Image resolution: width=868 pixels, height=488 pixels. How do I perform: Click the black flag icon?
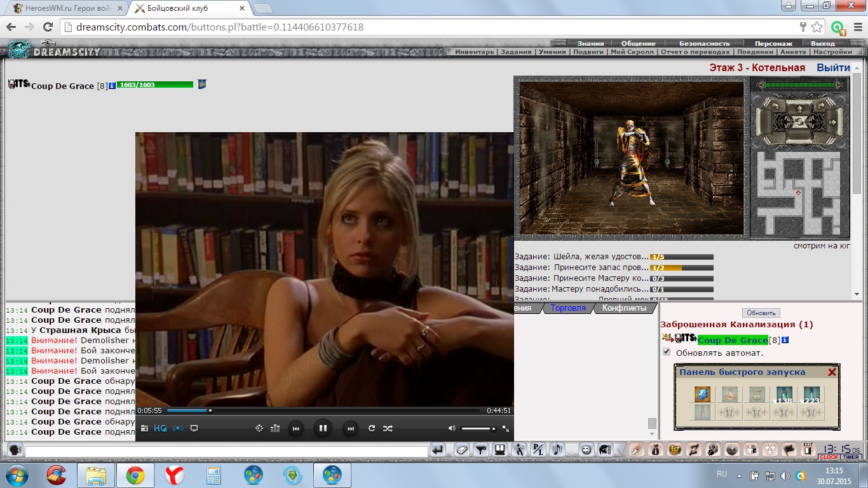[x=789, y=450]
